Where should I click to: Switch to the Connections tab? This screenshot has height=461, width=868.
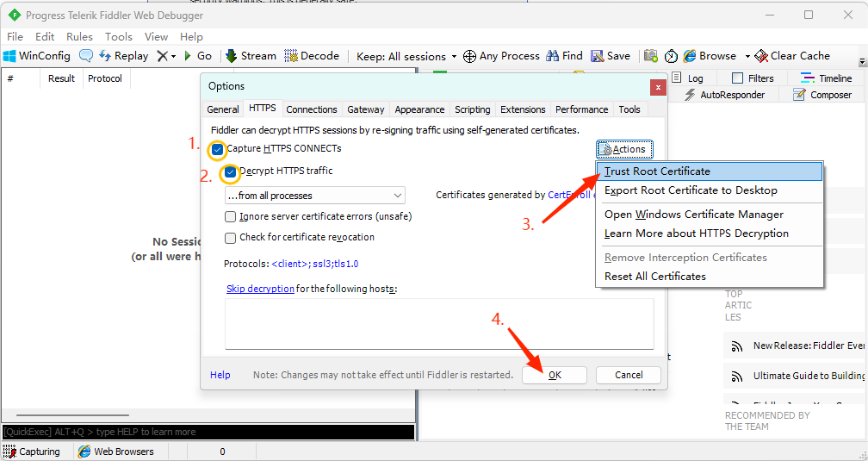click(311, 109)
